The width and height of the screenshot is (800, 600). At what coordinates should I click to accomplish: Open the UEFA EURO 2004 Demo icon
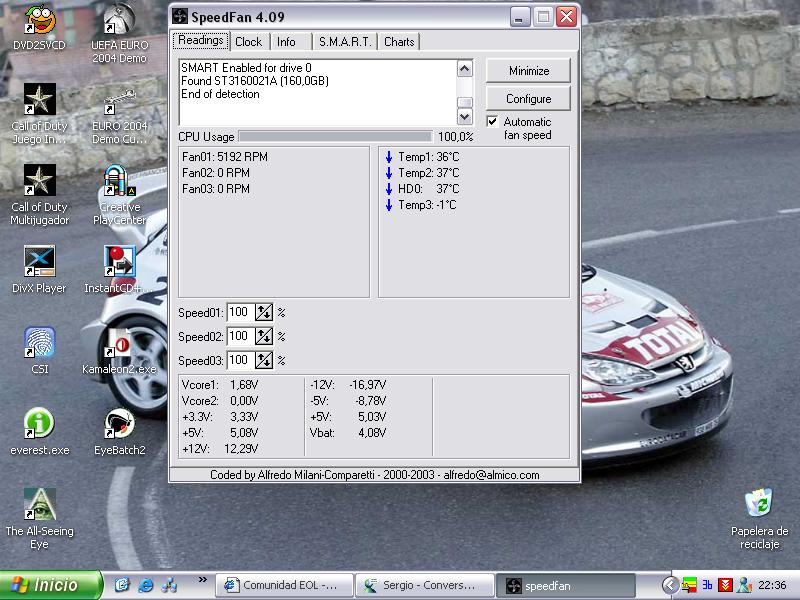point(119,20)
